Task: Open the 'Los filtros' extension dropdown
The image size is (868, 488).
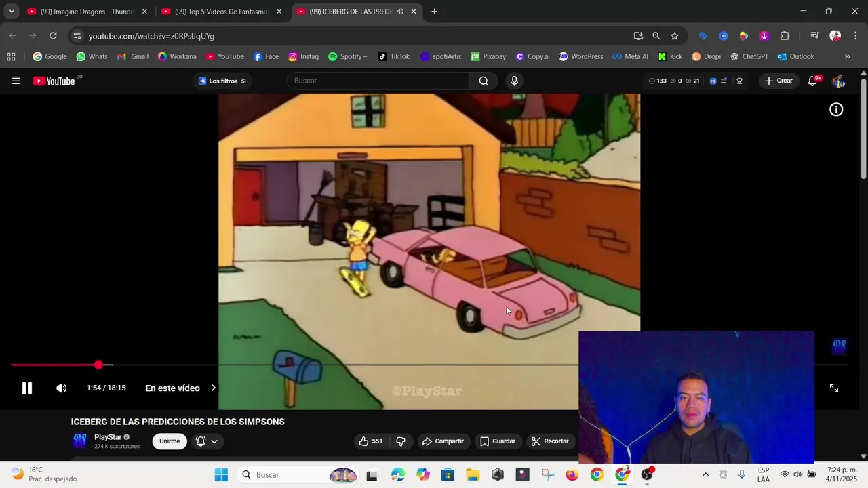Action: pyautogui.click(x=222, y=81)
